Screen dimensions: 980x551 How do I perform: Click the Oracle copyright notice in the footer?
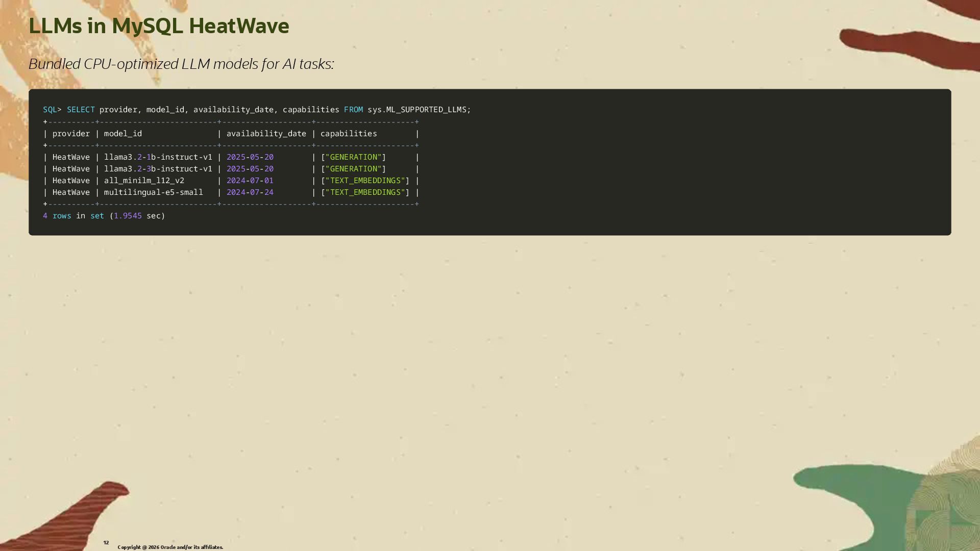pyautogui.click(x=170, y=547)
